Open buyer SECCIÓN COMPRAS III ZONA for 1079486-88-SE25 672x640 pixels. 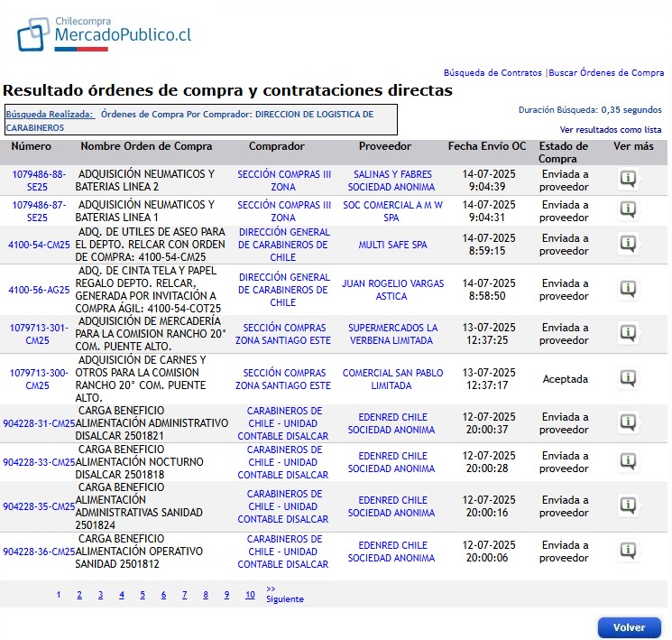point(284,181)
